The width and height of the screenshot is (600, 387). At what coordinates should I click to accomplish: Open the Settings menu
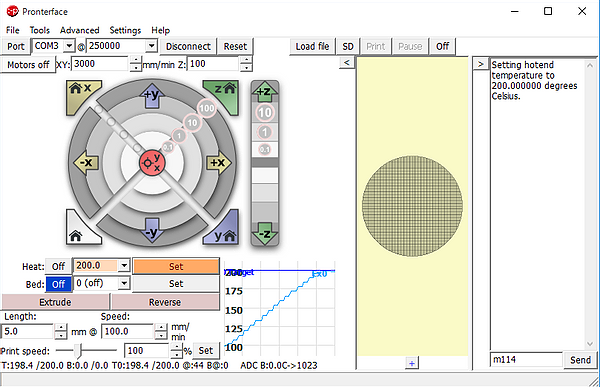125,30
